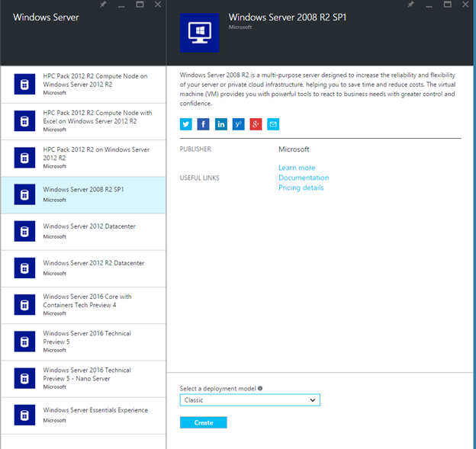Click icon for HPC Pack 2012 R2 on Windows Server

coord(24,158)
